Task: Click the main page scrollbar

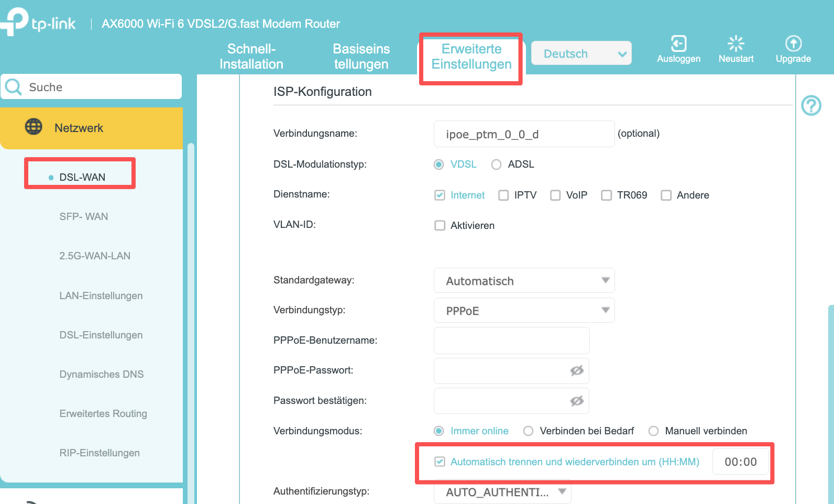Action: (831, 403)
